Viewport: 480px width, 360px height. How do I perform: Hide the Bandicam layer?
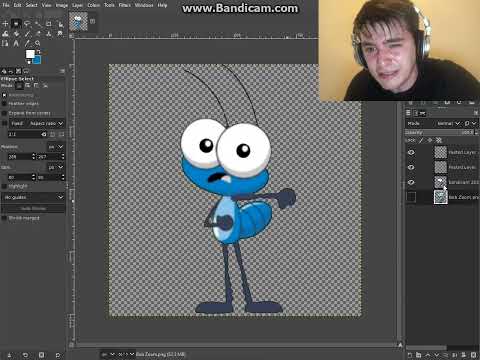[411, 182]
